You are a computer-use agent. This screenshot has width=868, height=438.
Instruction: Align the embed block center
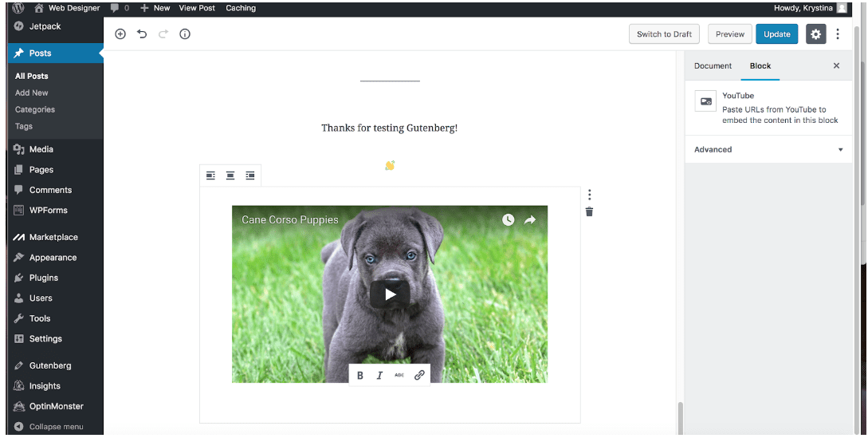coord(230,176)
